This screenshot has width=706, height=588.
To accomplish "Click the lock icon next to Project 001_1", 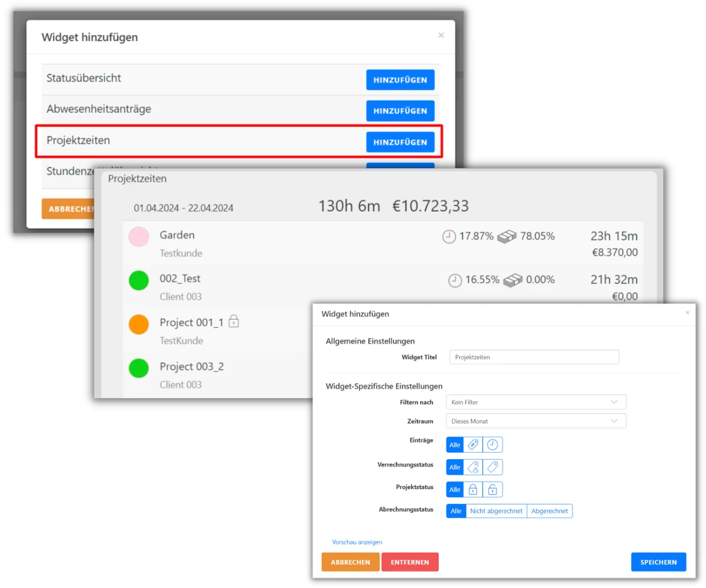I will pos(234,321).
